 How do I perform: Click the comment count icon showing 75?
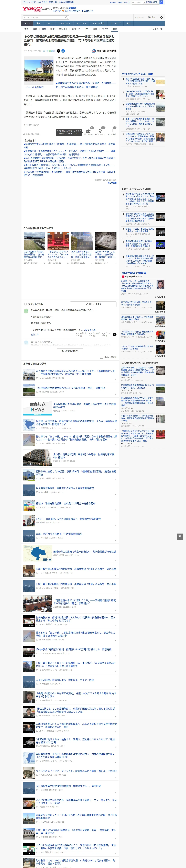[45, 51]
